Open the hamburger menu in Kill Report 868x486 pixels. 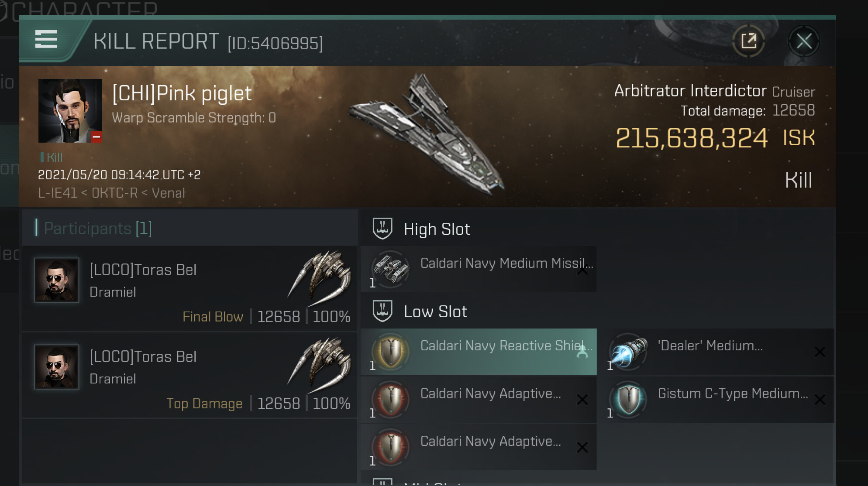click(46, 40)
